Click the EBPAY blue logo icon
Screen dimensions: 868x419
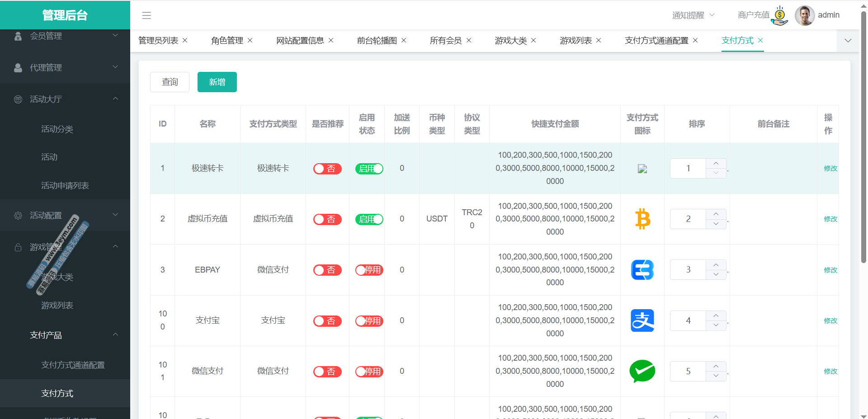click(x=642, y=270)
